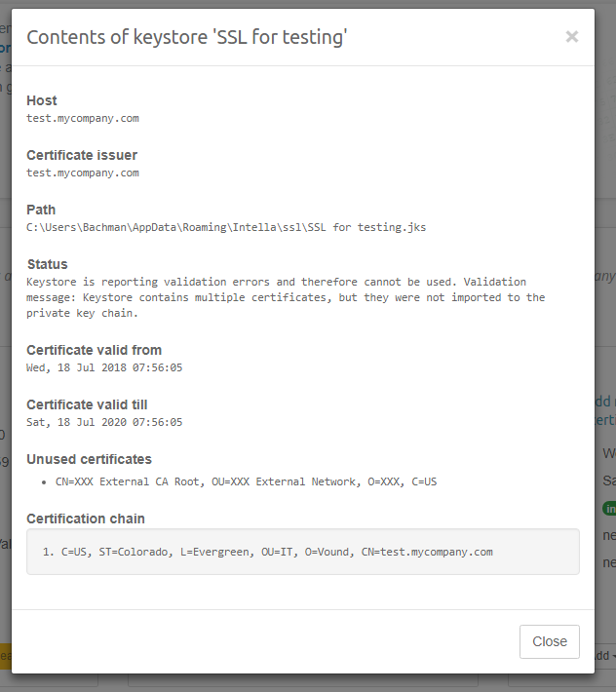
Task: Click the 'Unused certificates' heading
Action: [89, 459]
